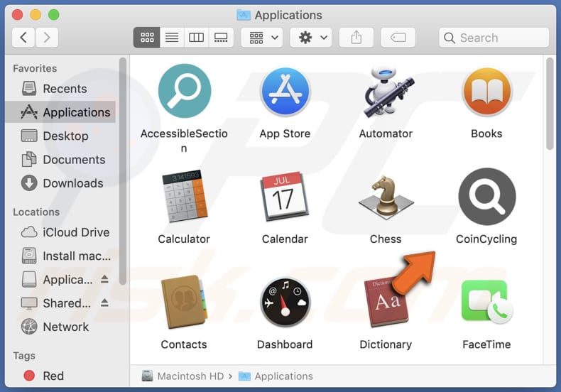Switch to list view
The width and height of the screenshot is (561, 392).
[x=172, y=37]
